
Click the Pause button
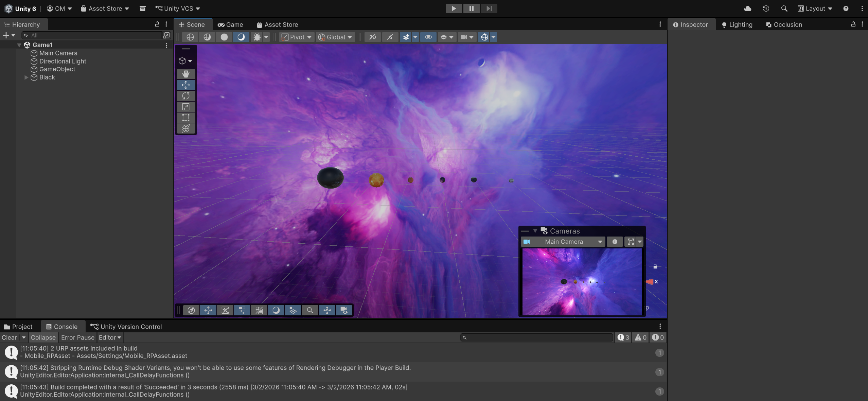click(471, 8)
